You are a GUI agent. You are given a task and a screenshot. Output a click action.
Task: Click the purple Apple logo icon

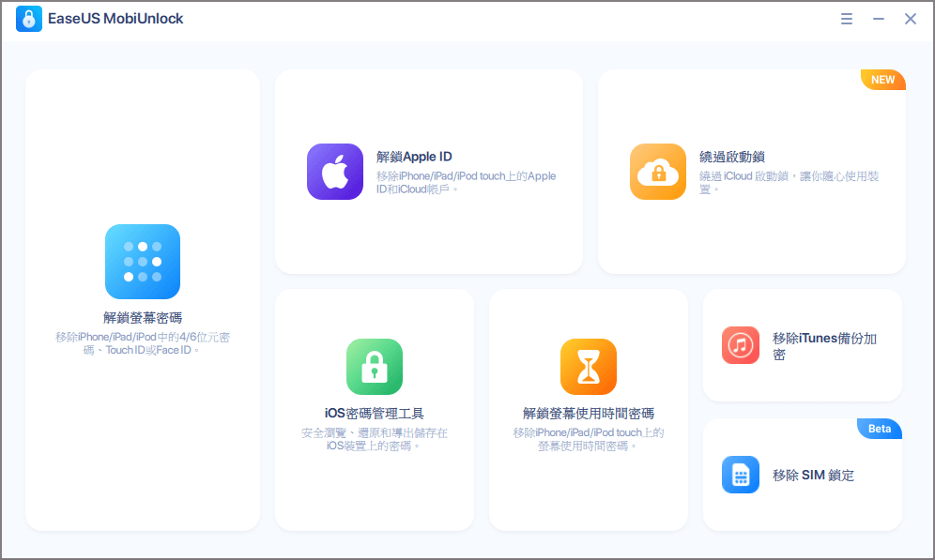click(x=335, y=172)
